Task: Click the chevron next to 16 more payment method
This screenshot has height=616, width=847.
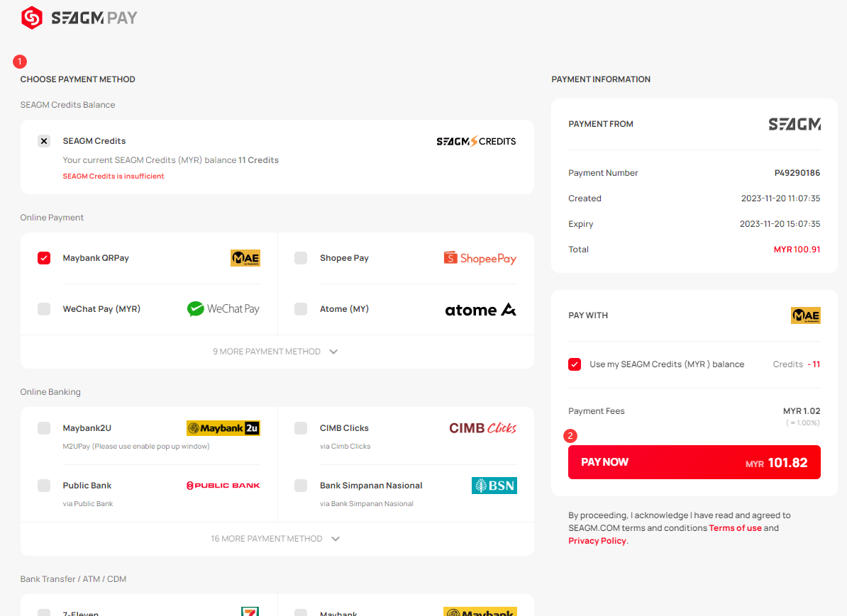Action: click(336, 539)
